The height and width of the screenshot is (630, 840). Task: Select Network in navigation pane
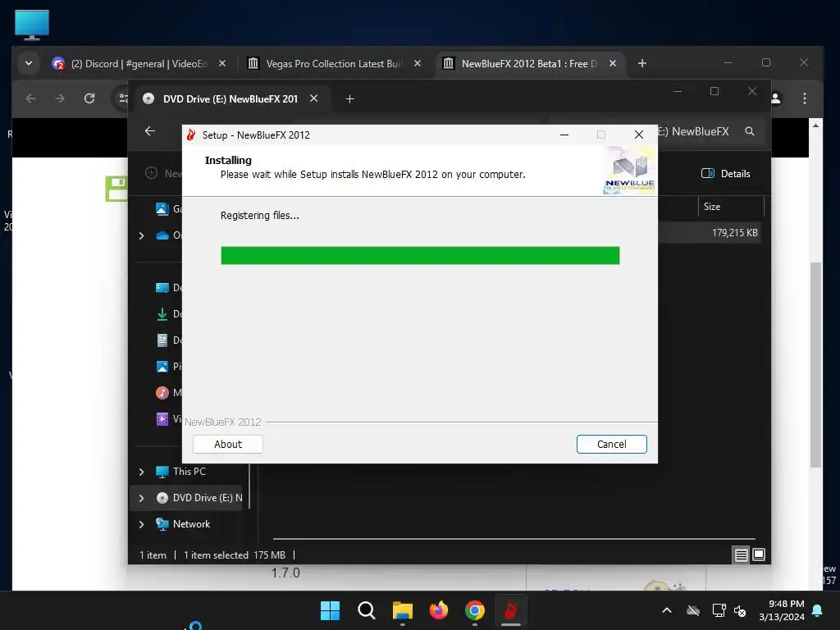click(191, 524)
